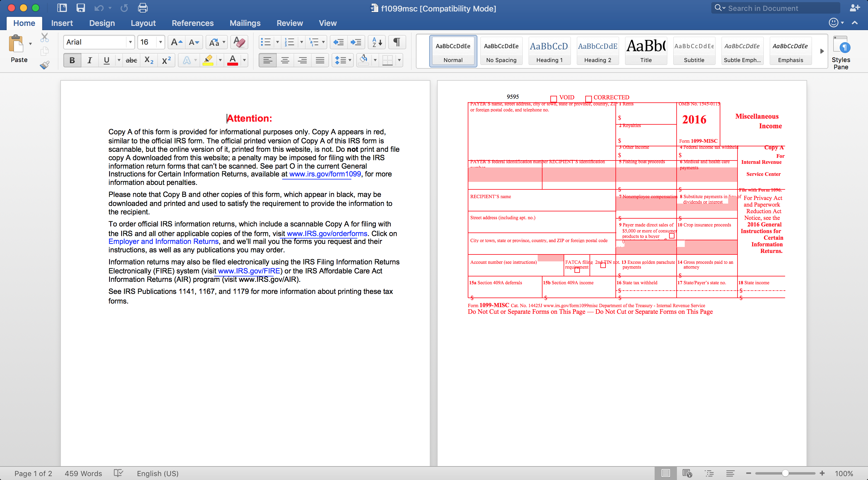Select center text alignment

pyautogui.click(x=285, y=60)
